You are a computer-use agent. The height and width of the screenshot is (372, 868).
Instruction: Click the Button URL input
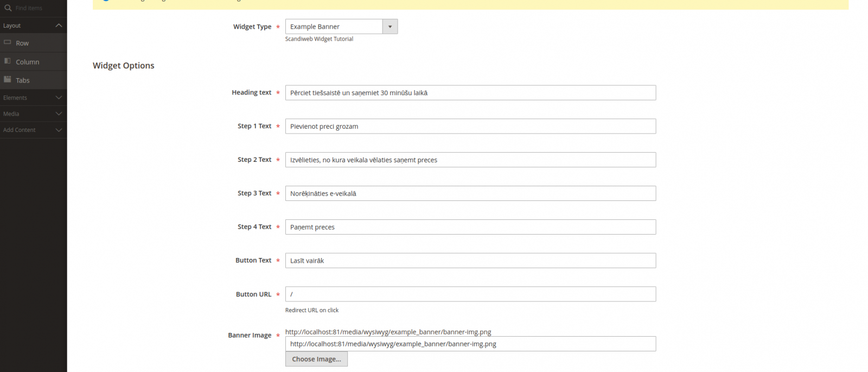coord(470,294)
